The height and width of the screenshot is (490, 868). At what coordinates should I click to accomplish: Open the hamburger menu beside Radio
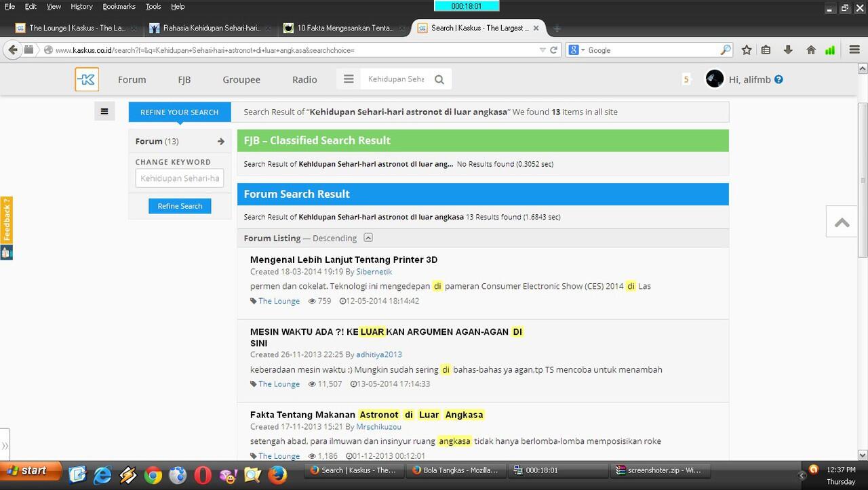349,79
